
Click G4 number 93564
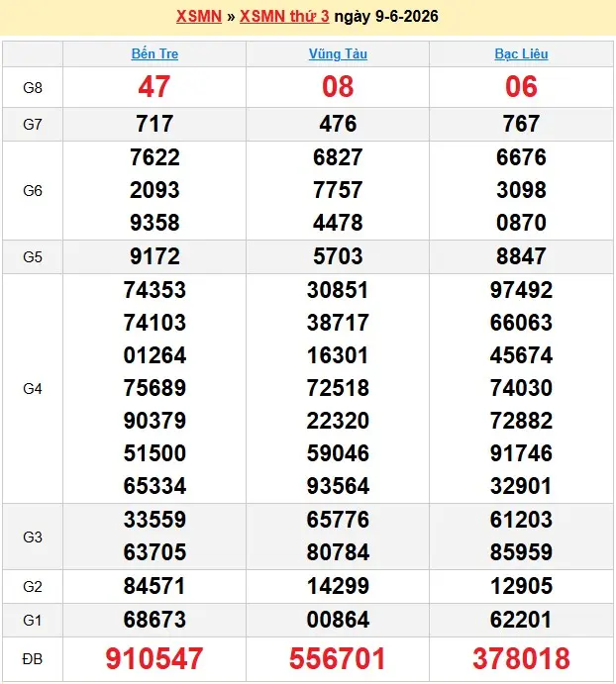(x=338, y=485)
